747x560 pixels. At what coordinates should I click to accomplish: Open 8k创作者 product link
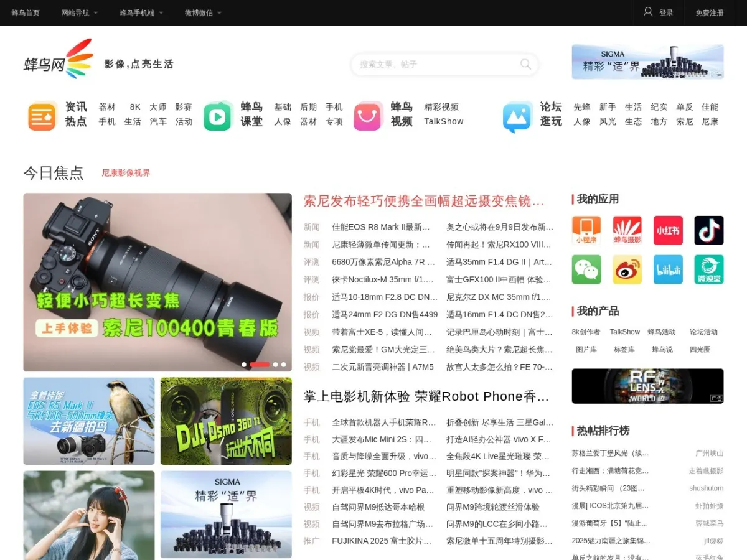pos(586,332)
